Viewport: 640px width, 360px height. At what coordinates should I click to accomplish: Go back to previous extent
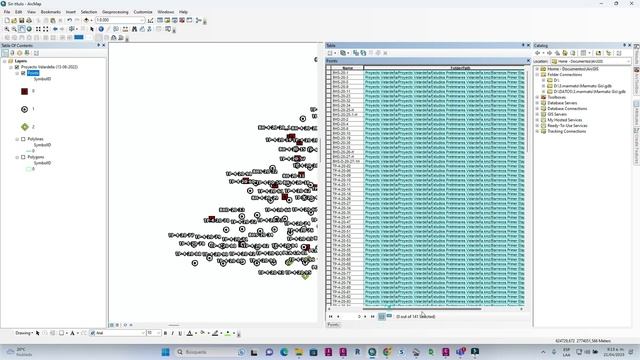click(55, 29)
